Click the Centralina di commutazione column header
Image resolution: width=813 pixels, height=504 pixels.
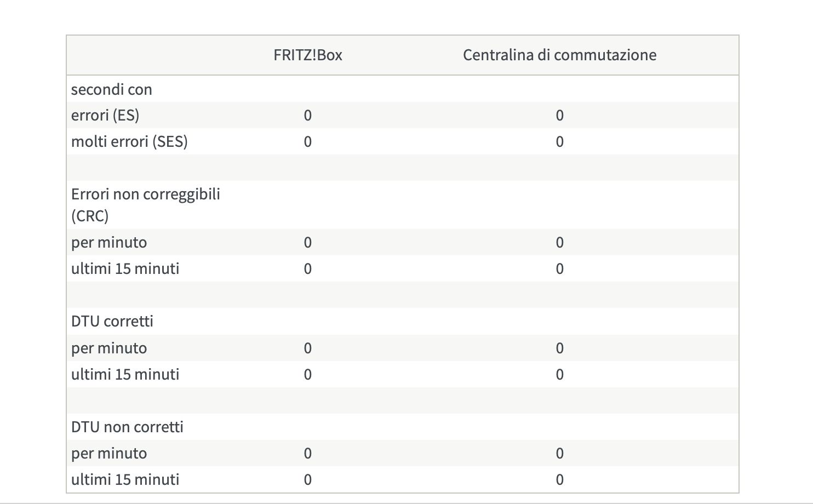pyautogui.click(x=559, y=55)
